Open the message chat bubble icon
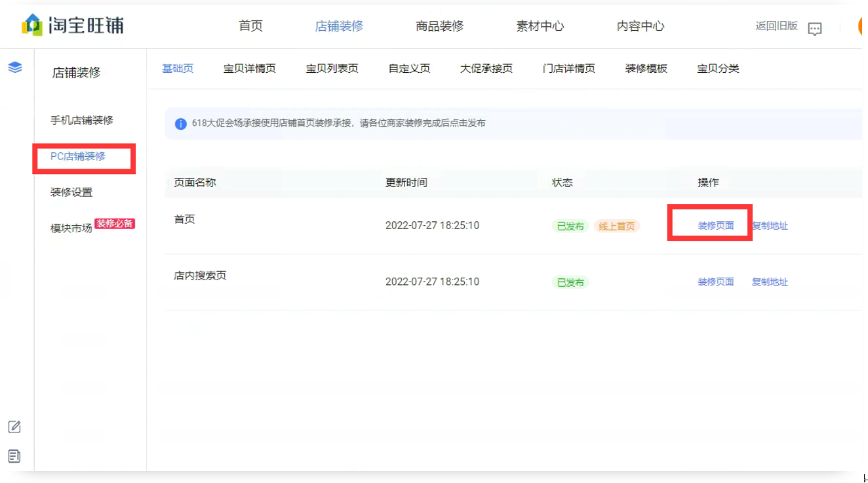Screen dimensions: 868x483 (x=814, y=29)
